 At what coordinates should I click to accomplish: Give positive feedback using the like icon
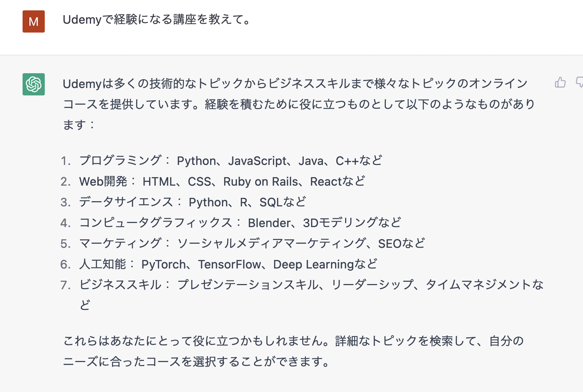560,83
